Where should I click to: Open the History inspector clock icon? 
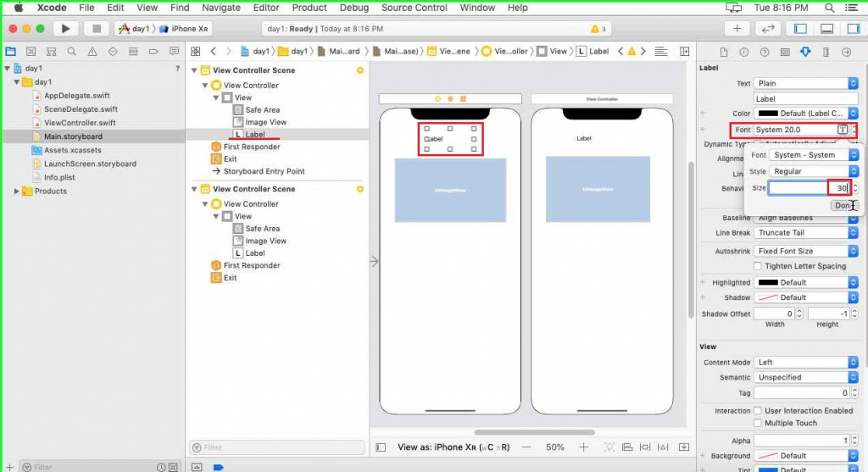click(x=744, y=52)
